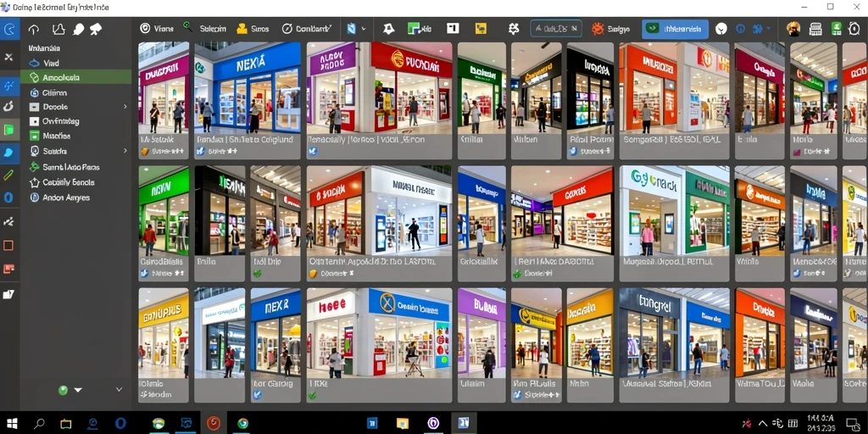Select the green circle status indicator in sidebar
868x434 pixels.
coord(63,390)
